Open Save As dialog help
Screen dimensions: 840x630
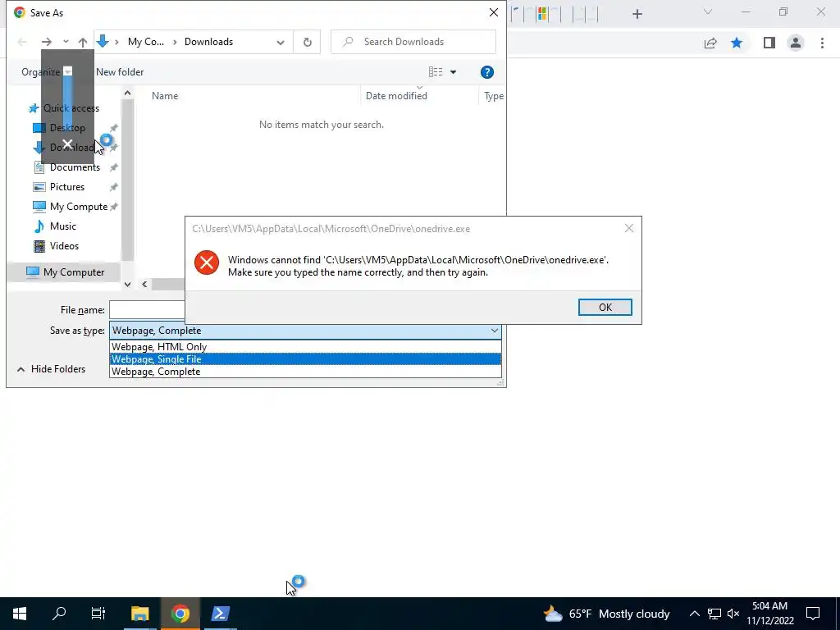(487, 72)
